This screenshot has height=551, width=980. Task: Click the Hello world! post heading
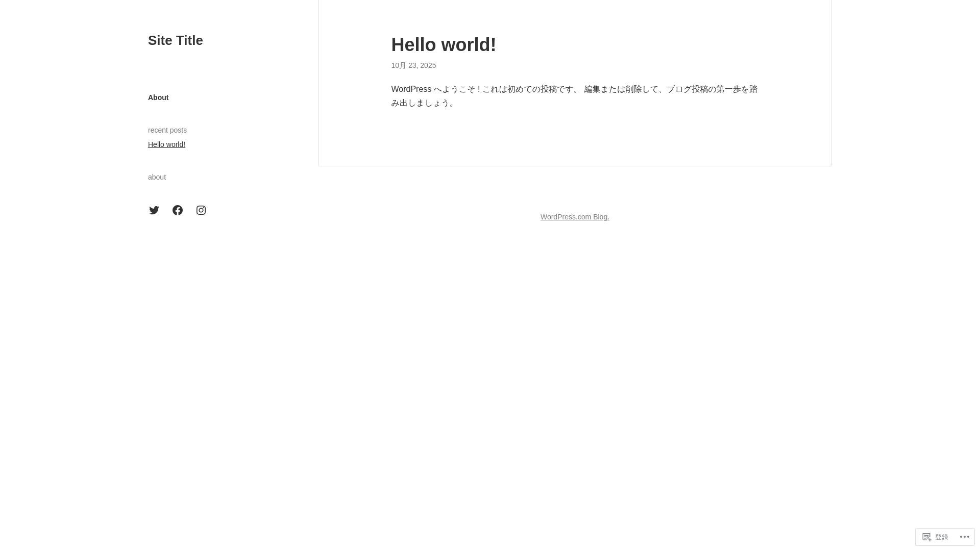click(x=444, y=45)
